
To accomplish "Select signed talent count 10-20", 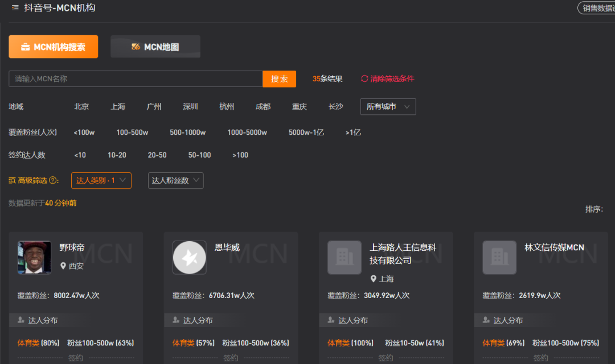I will coord(117,155).
